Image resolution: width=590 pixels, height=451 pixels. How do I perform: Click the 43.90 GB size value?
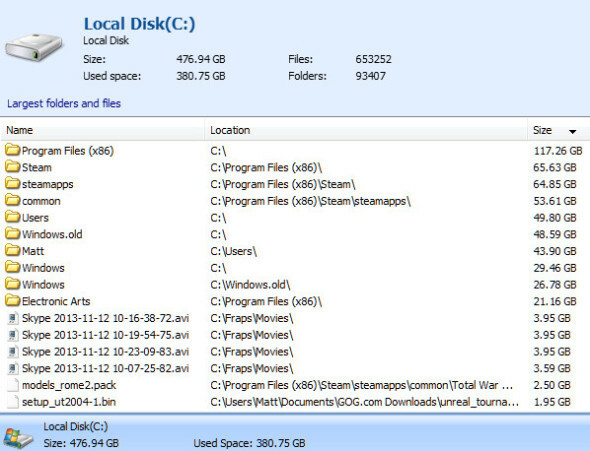555,251
